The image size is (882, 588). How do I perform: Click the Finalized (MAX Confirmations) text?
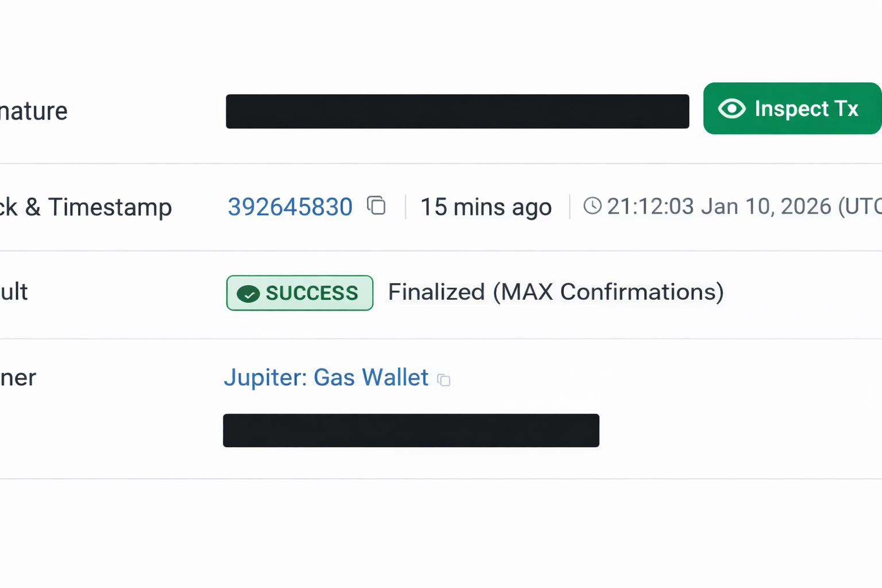555,292
